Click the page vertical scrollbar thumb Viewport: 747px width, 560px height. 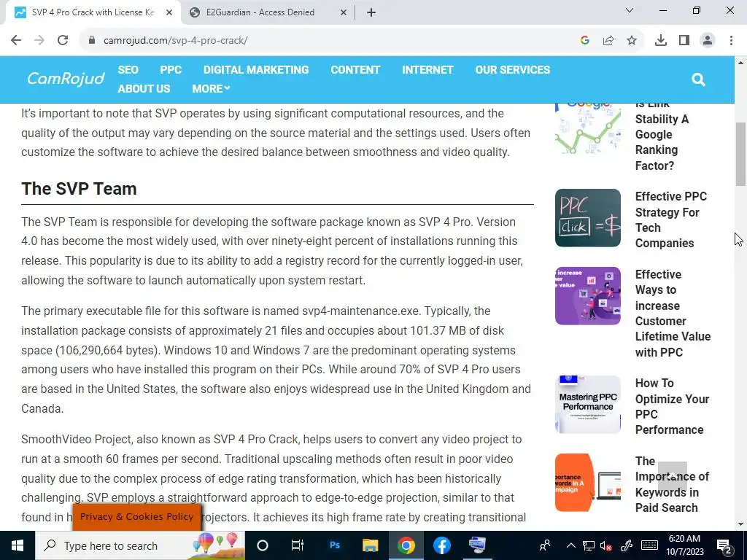pos(740,155)
